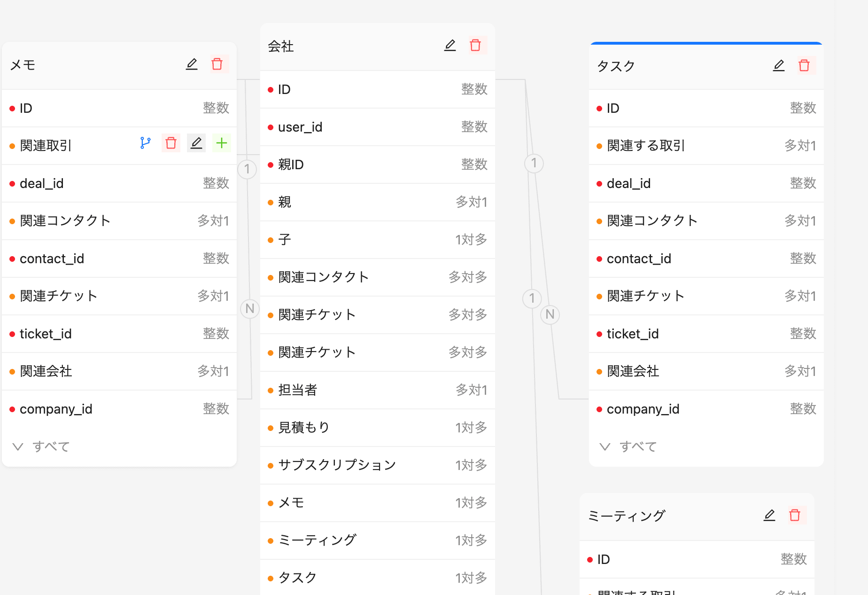Select the 関連コンタクト field in メモ
The height and width of the screenshot is (595, 868).
(x=119, y=221)
